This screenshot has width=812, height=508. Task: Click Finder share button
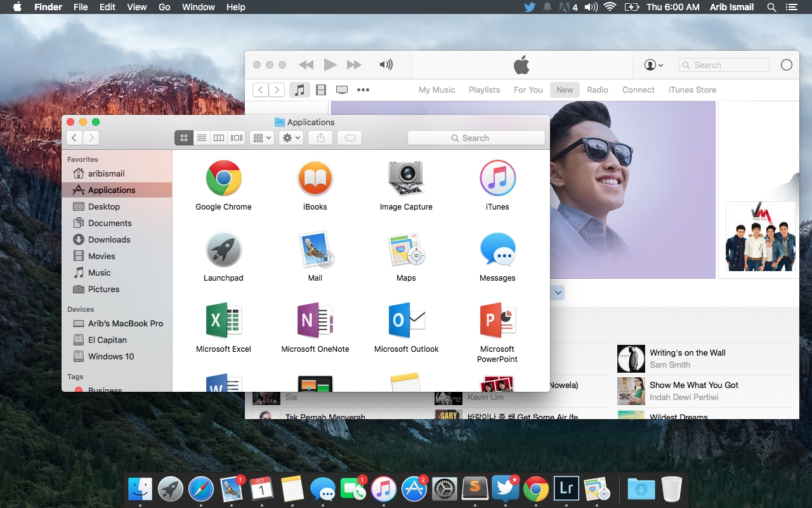(x=321, y=138)
